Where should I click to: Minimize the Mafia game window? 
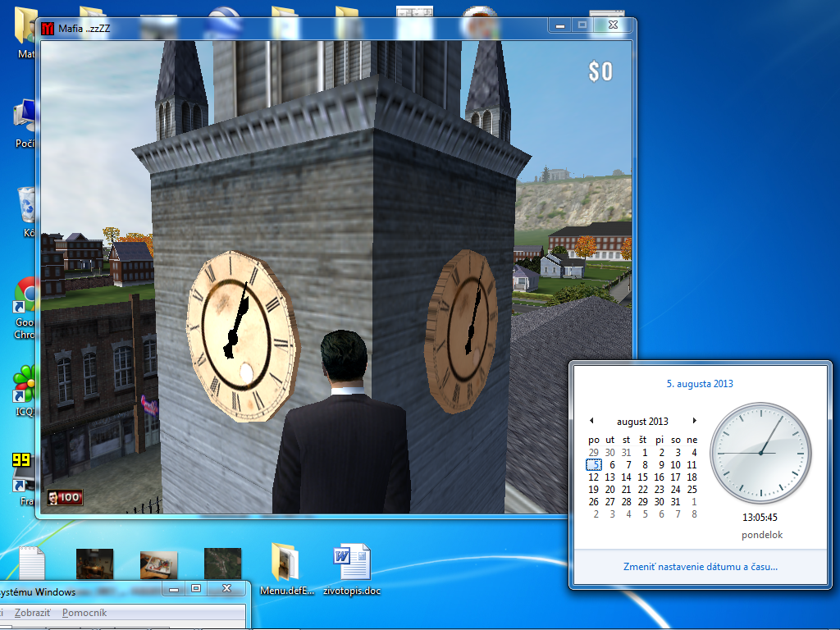559,25
